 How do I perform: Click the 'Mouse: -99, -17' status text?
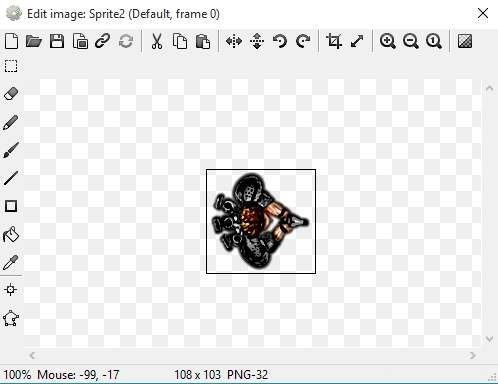click(x=78, y=375)
